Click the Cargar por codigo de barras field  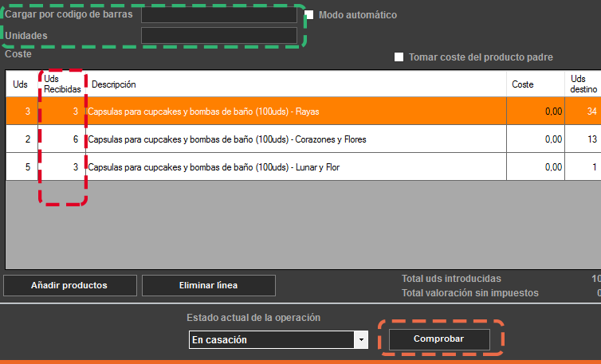[218, 15]
